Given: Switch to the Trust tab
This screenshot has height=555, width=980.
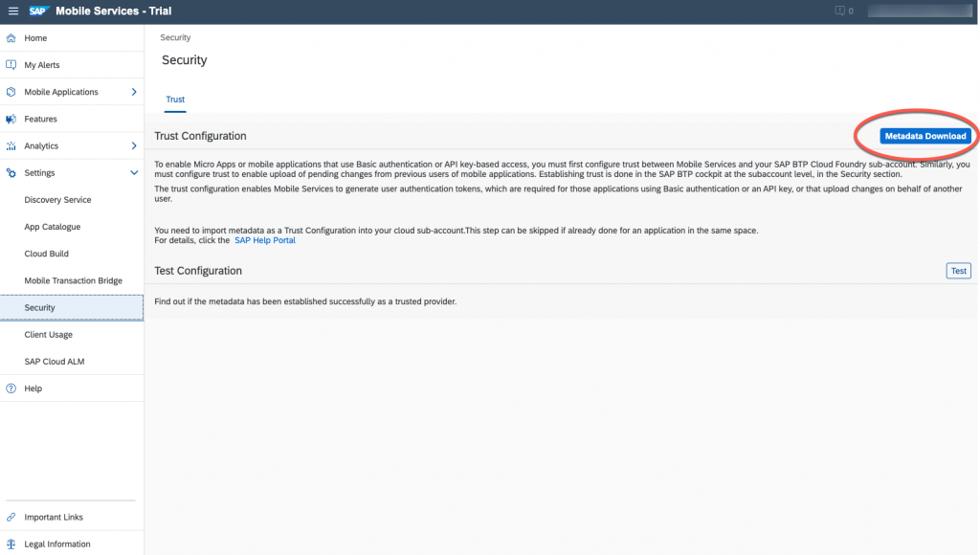Looking at the screenshot, I should [175, 100].
